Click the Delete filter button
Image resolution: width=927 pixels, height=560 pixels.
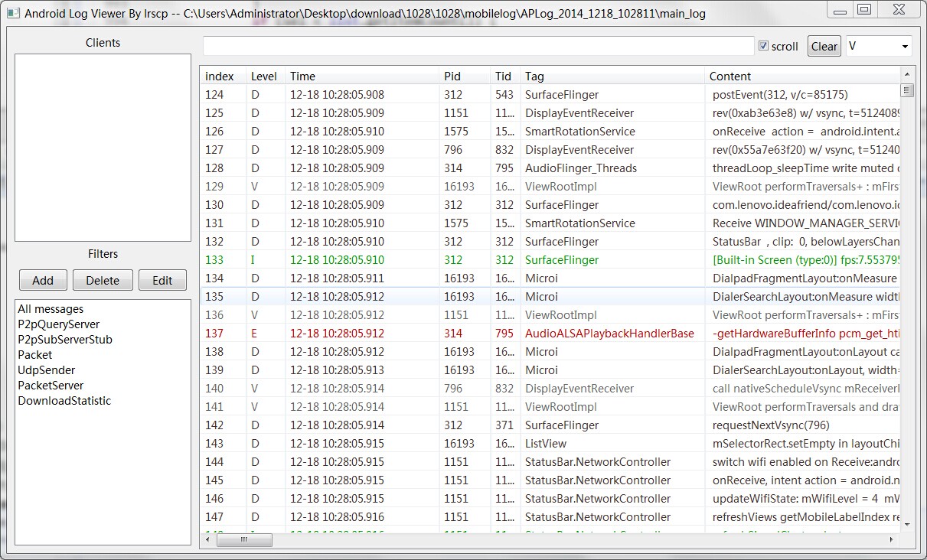click(x=103, y=280)
